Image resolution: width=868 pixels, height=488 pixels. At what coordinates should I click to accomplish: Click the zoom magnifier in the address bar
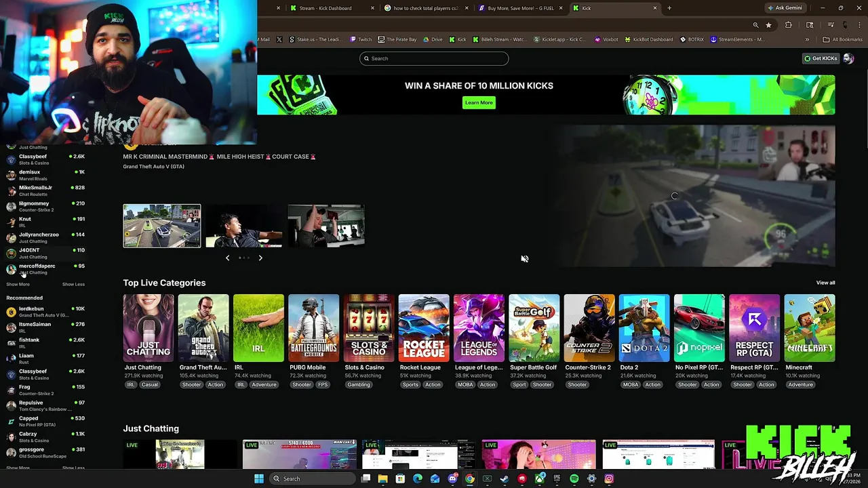tap(755, 25)
